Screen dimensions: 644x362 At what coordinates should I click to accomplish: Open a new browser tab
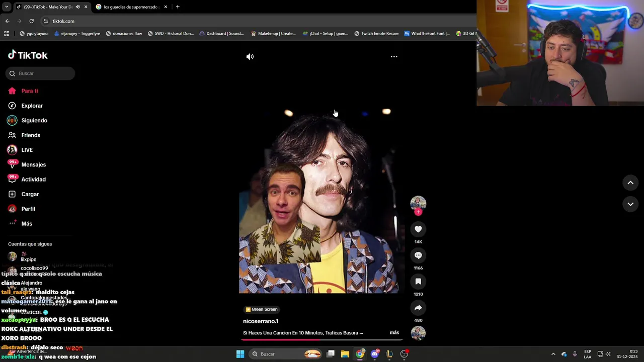(x=178, y=7)
